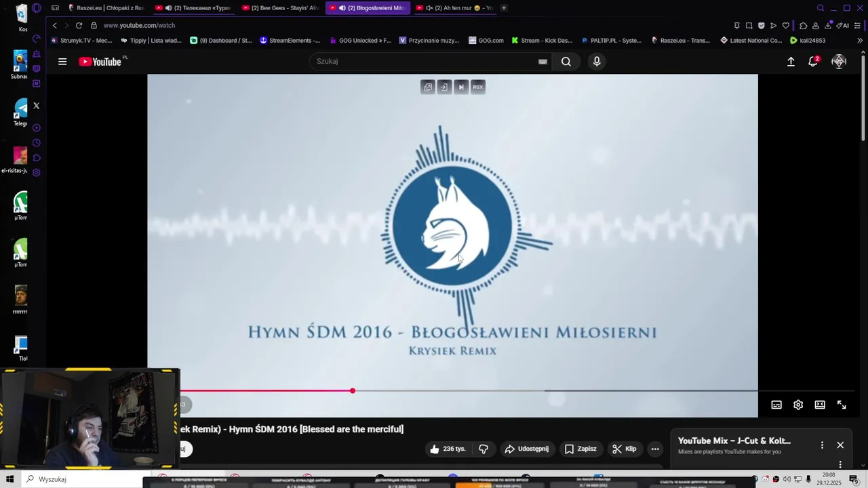
Task: Open the X (Twitter) sidebar icon
Action: point(36,106)
